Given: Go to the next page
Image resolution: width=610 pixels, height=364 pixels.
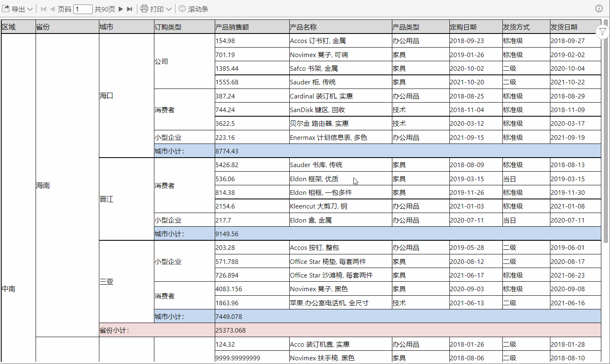Looking at the screenshot, I should (121, 9).
